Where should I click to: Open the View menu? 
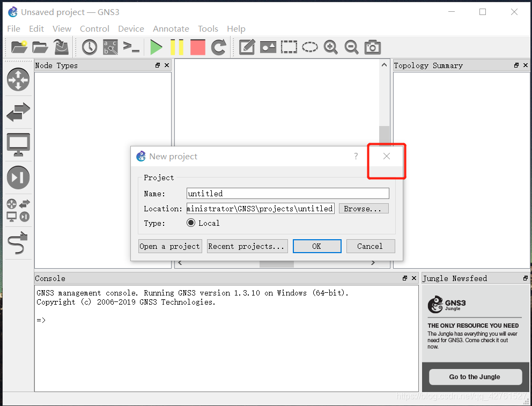pos(62,29)
